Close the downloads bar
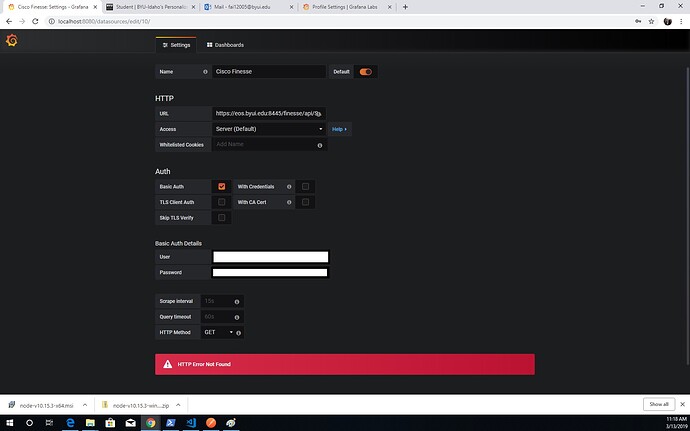 (x=683, y=404)
